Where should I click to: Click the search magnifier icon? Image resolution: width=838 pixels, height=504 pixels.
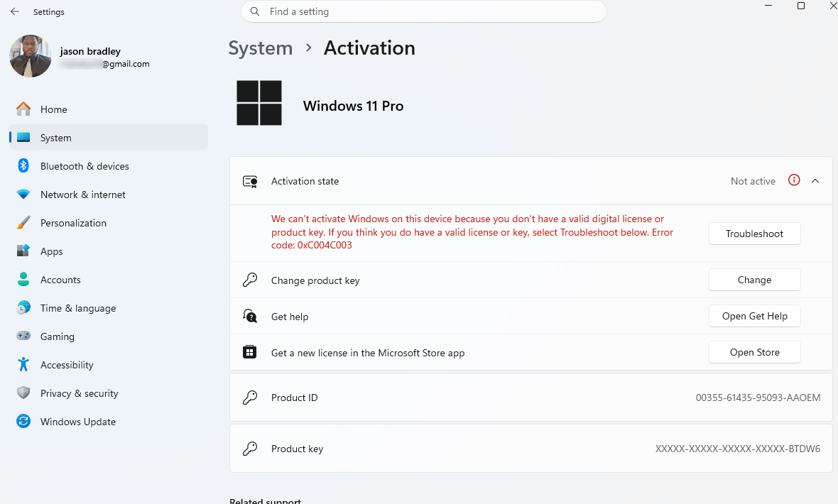[x=255, y=11]
